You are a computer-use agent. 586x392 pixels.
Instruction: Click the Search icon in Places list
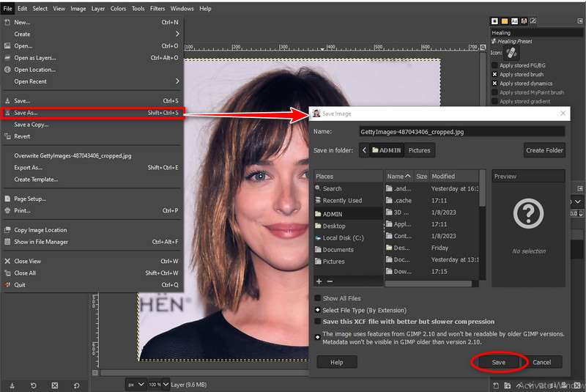(x=318, y=188)
